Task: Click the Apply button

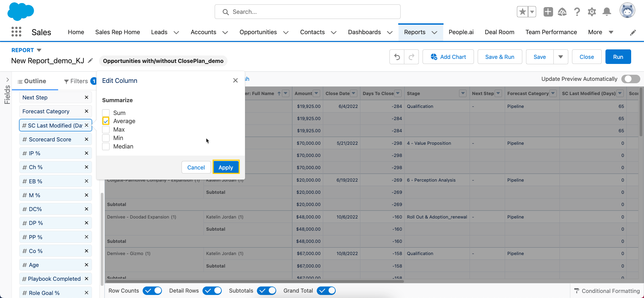Action: tap(226, 167)
